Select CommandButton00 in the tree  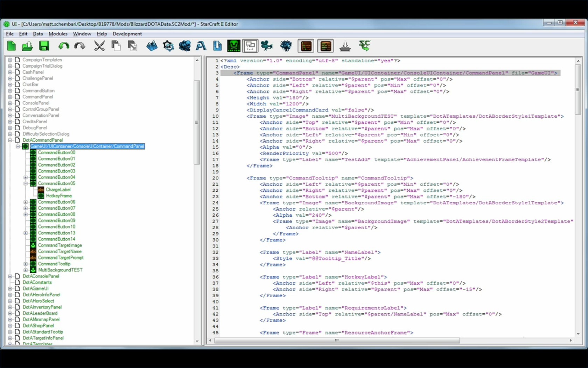click(x=56, y=152)
